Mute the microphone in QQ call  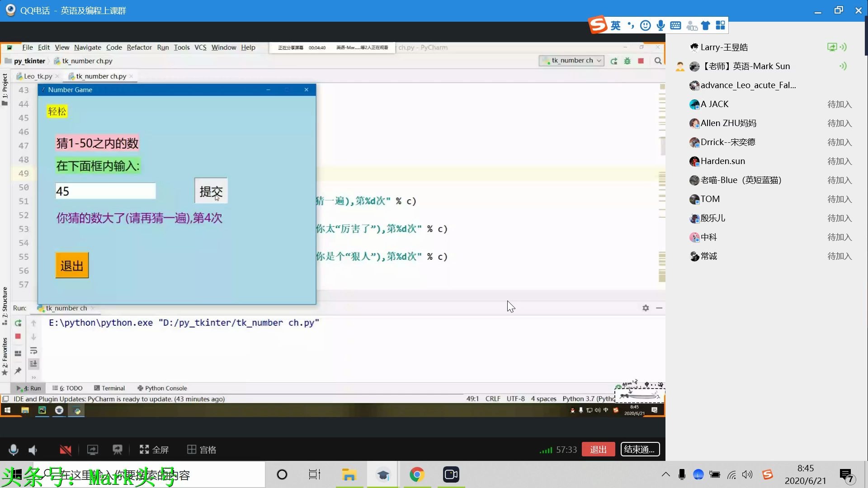pos(14,450)
